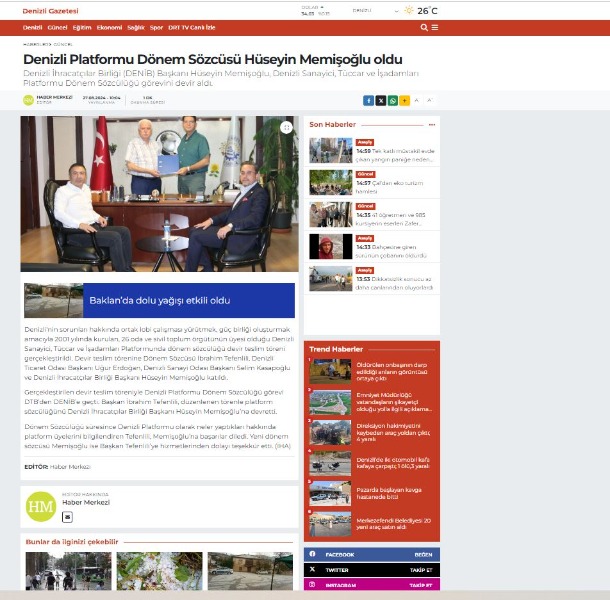Viewport: 610px width, 600px height.
Task: Click the Facebook BEĞEN button
Action: [423, 553]
